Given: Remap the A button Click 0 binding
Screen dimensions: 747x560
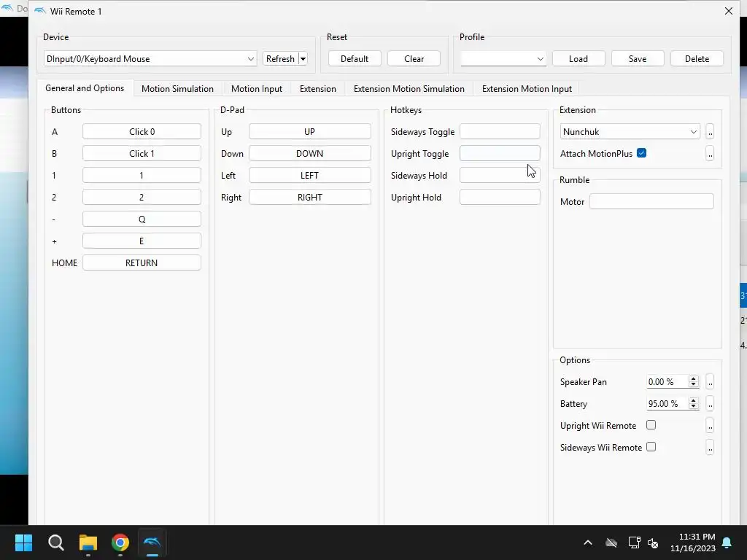Looking at the screenshot, I should click(142, 131).
